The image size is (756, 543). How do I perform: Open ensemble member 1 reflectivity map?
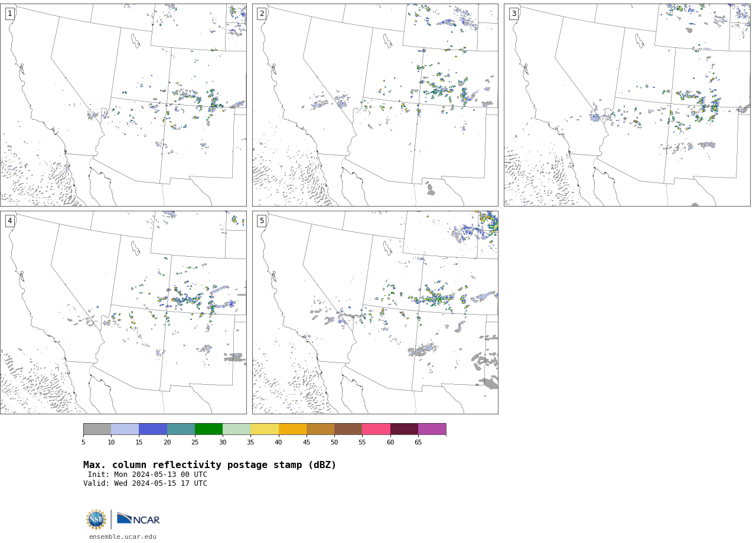point(123,105)
